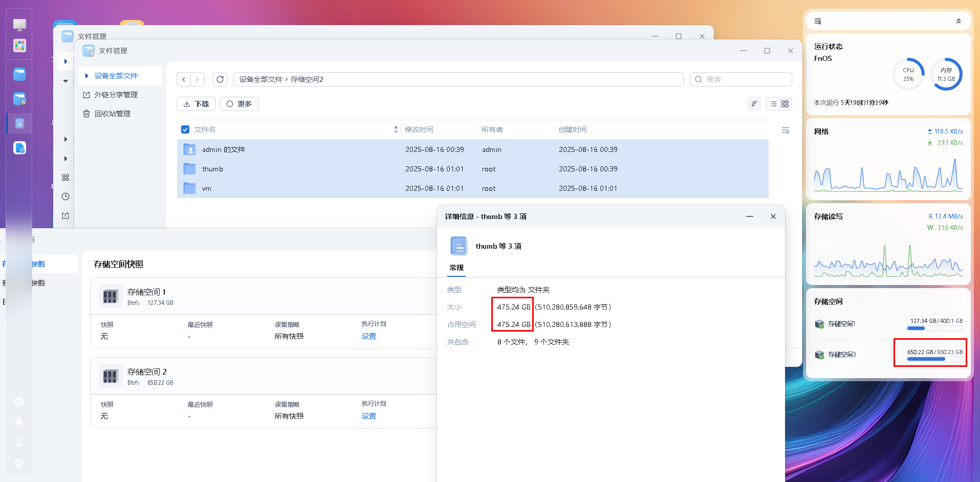980x482 pixels.
Task: Switch to grid view icon
Action: point(785,104)
